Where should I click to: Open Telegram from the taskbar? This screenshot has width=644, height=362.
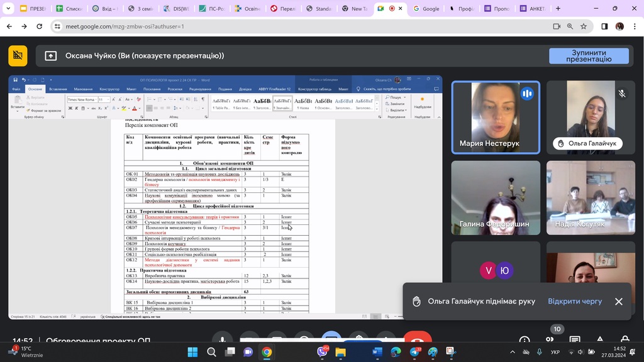[414, 352]
